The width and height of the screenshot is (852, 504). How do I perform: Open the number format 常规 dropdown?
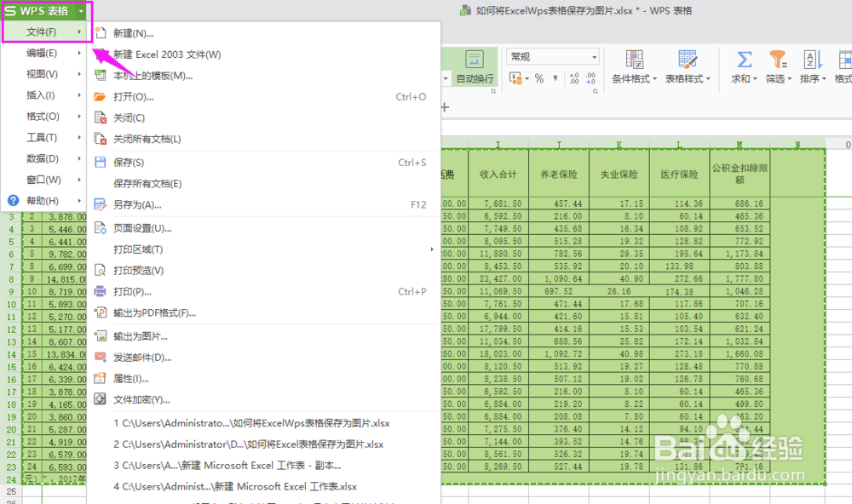(x=595, y=57)
